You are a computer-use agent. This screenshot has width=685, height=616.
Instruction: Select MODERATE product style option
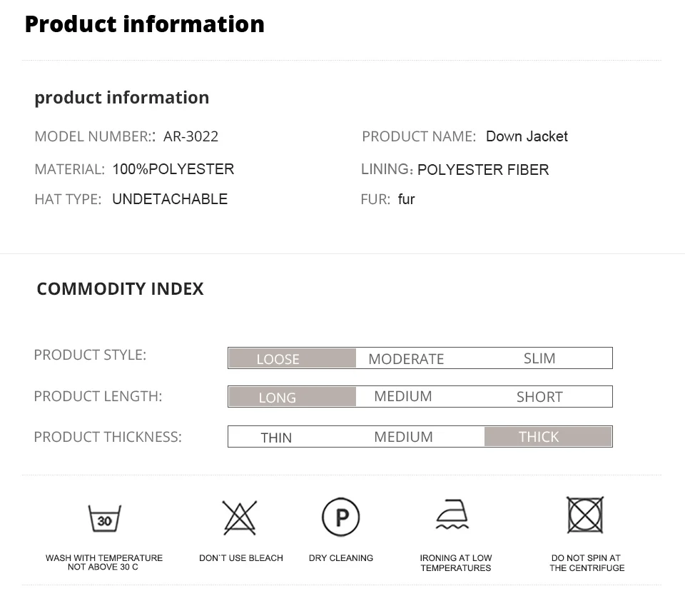[x=406, y=358]
